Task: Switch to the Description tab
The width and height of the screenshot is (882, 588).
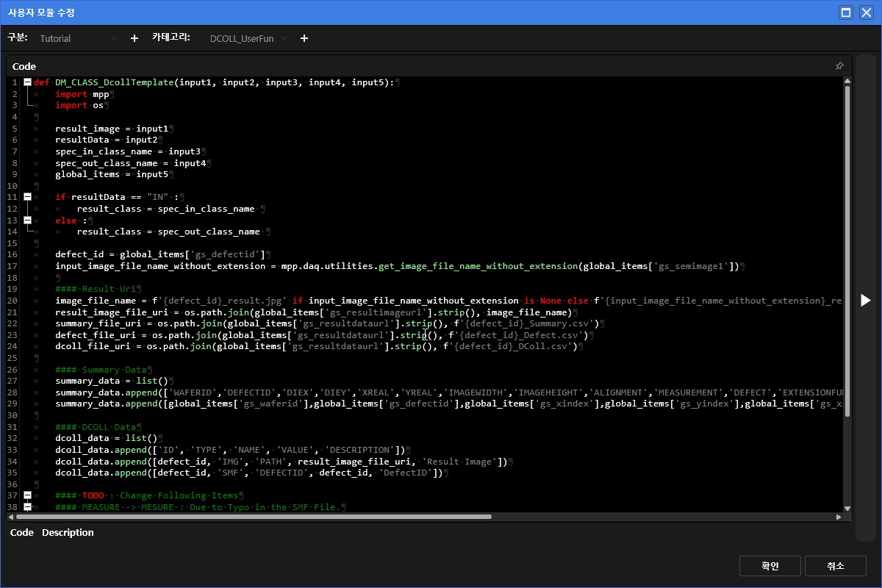Action: [x=68, y=532]
